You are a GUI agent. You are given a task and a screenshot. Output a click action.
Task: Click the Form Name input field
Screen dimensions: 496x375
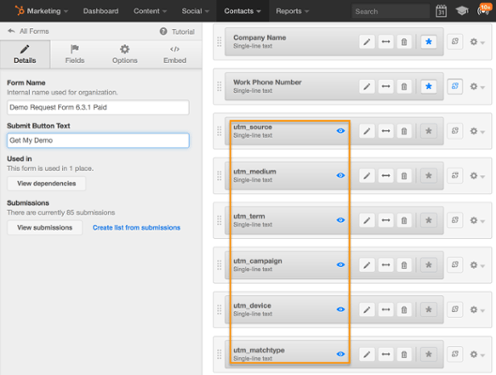point(98,107)
